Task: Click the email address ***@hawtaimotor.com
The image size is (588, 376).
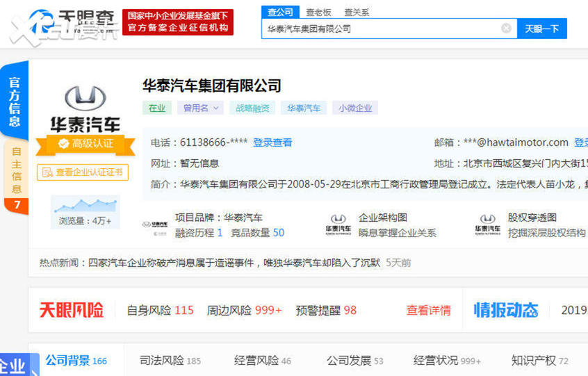Action: pos(516,142)
